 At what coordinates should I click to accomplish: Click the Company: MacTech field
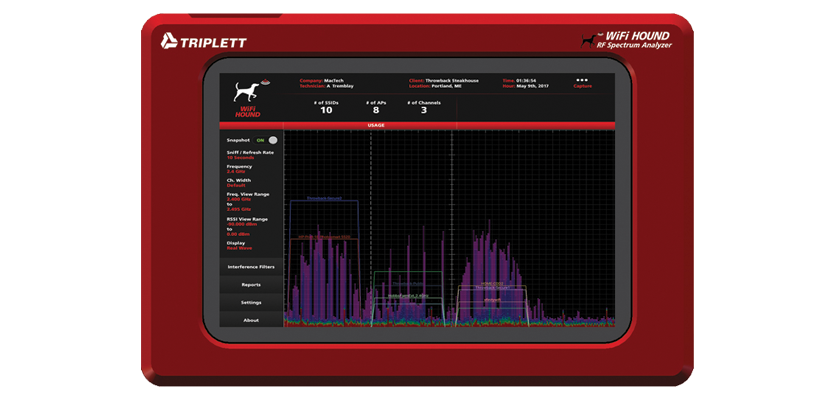pyautogui.click(x=322, y=80)
